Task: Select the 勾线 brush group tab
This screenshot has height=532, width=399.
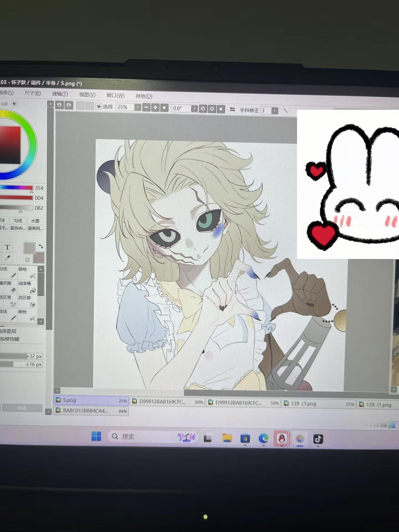Action: [18, 220]
